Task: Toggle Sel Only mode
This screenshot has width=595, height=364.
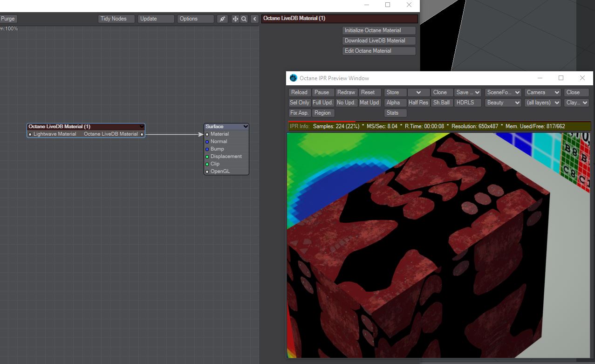Action: 299,103
